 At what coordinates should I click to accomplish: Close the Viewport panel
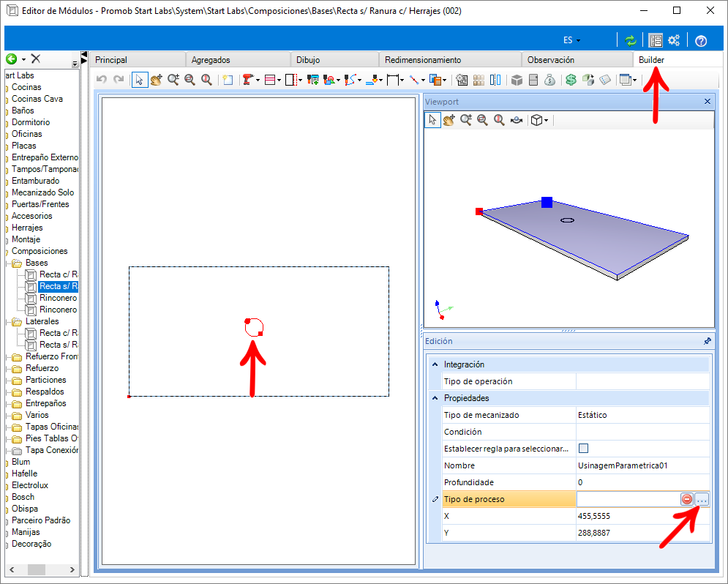(x=707, y=101)
